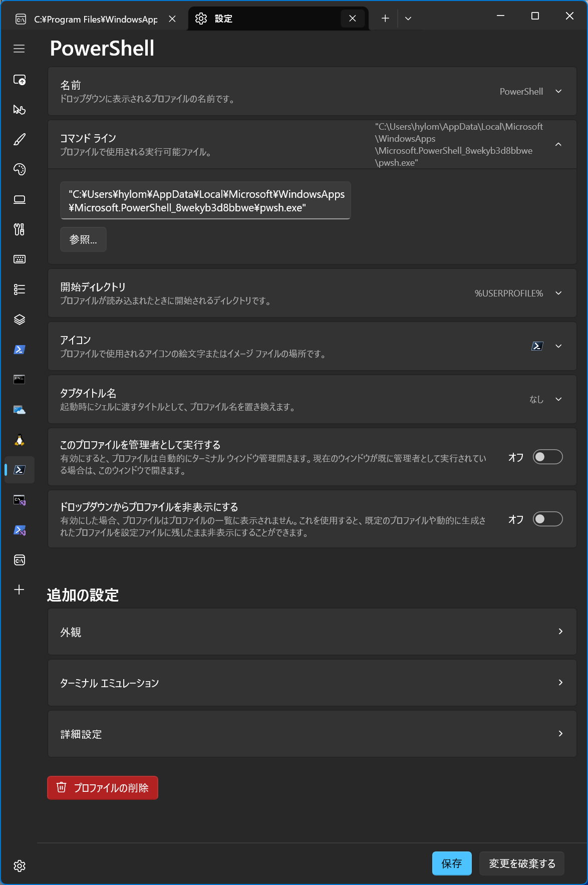Open Appearance settings (paintbrush icon)
This screenshot has width=588, height=885.
tap(19, 139)
